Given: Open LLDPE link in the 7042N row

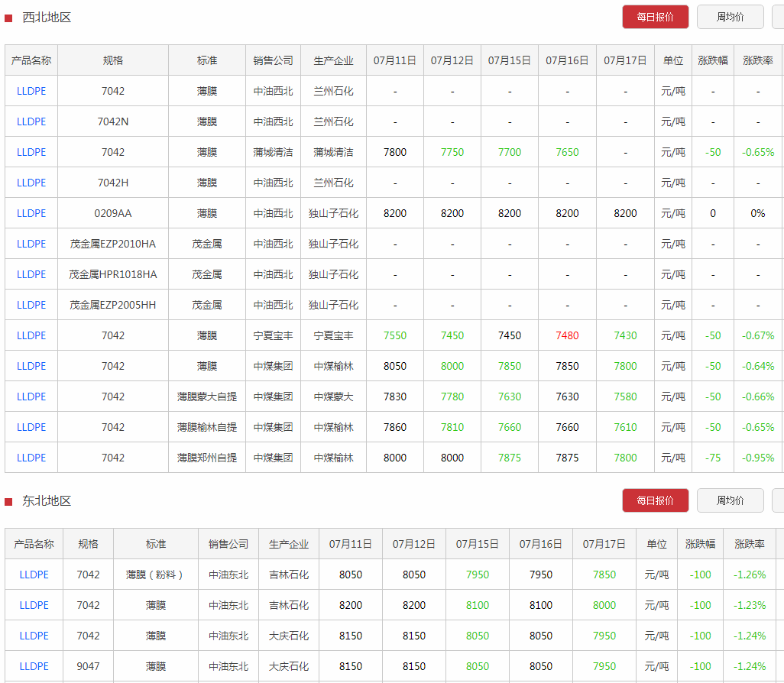Looking at the screenshot, I should pos(31,121).
